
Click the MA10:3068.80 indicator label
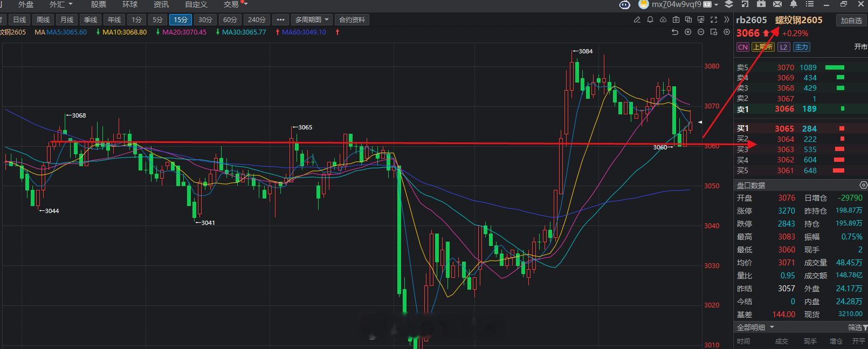click(x=125, y=32)
